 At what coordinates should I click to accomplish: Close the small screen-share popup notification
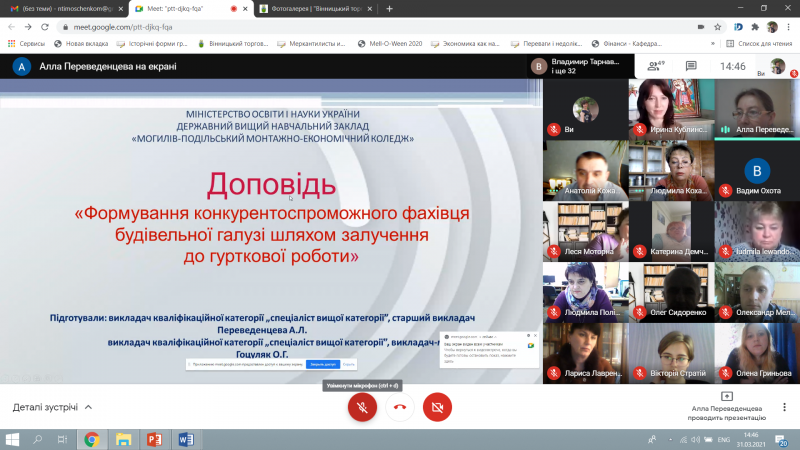pos(535,336)
